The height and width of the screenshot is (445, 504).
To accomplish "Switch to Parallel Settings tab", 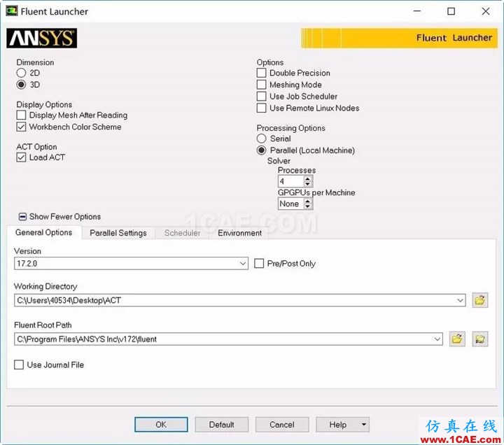I will tap(118, 233).
